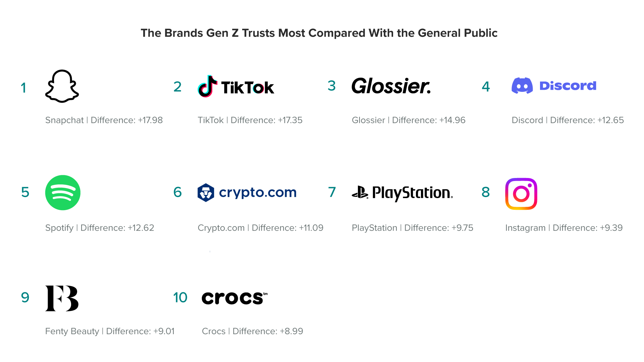The width and height of the screenshot is (644, 362).
Task: Click the chart title about Gen Z brands
Action: pyautogui.click(x=319, y=33)
